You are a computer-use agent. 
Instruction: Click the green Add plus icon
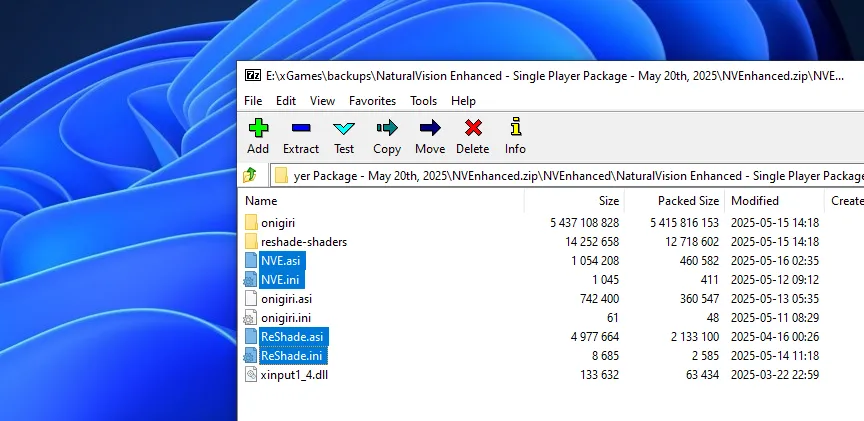(x=258, y=128)
